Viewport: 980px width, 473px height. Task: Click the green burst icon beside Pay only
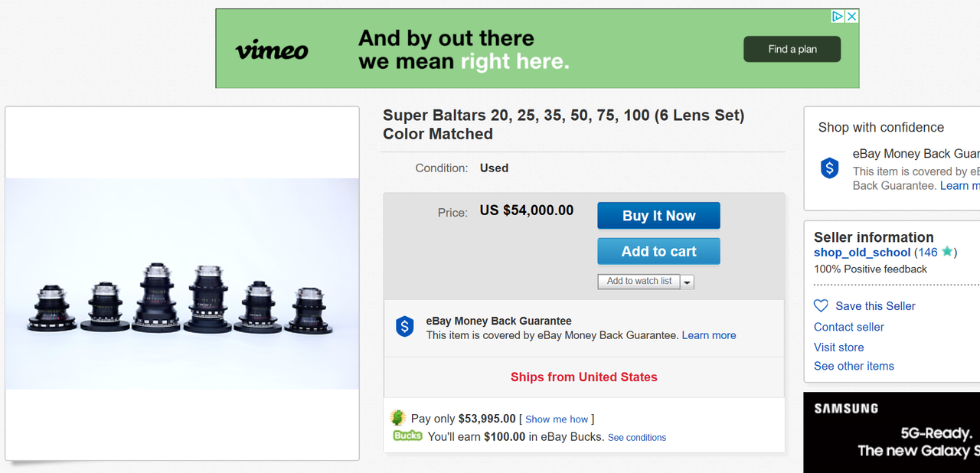point(398,418)
